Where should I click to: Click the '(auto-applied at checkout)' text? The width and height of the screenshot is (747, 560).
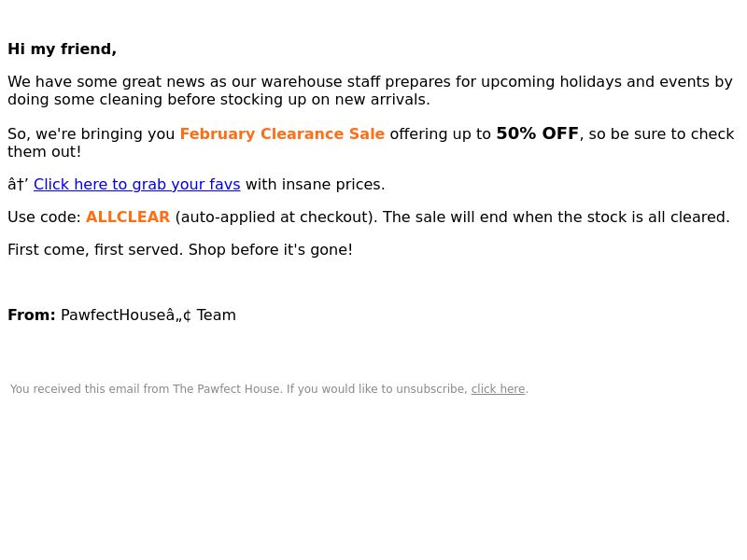(276, 217)
